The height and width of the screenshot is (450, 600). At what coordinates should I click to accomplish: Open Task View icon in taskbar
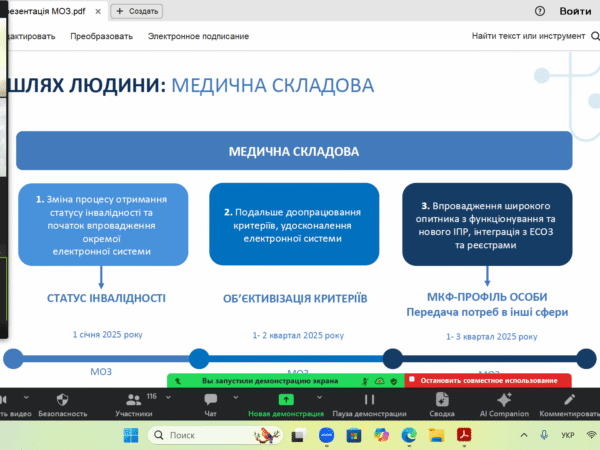click(299, 435)
